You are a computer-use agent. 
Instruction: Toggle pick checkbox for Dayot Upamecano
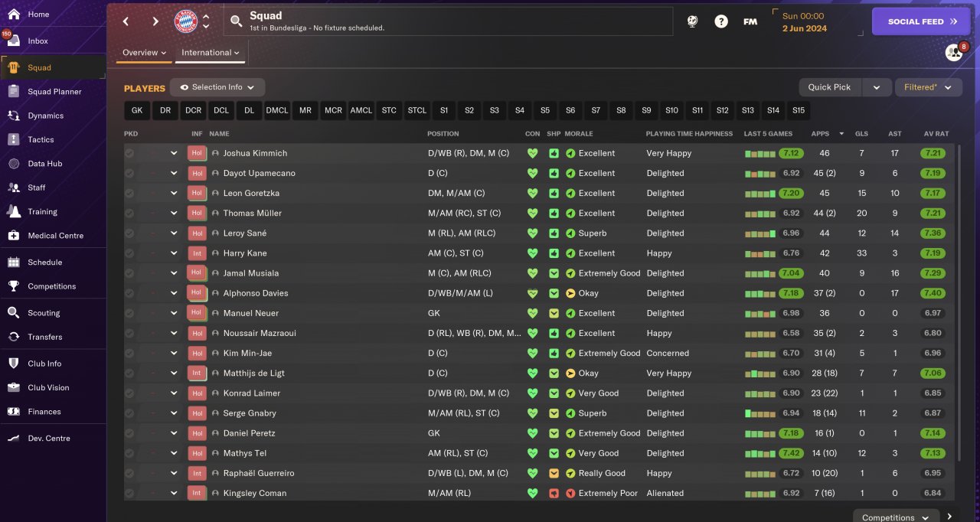click(x=129, y=173)
